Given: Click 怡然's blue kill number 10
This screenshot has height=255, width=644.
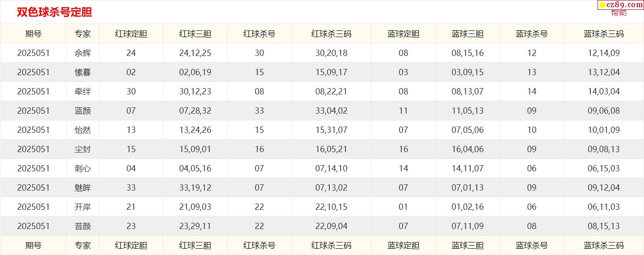Looking at the screenshot, I should pyautogui.click(x=531, y=130).
